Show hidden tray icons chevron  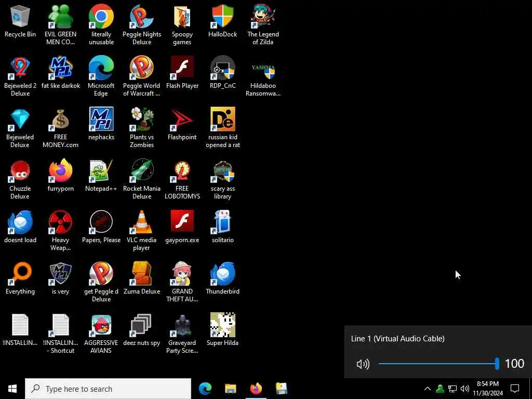click(428, 389)
